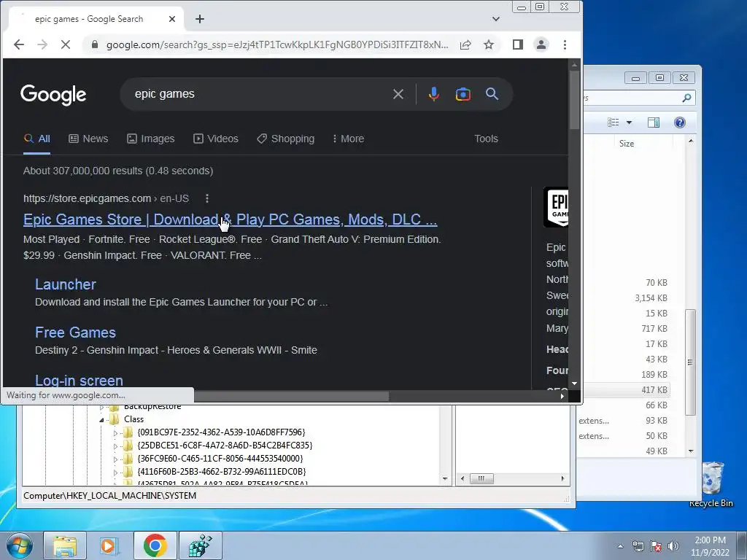Bookmark this page with the star icon
This screenshot has height=560, width=747.
[x=489, y=44]
